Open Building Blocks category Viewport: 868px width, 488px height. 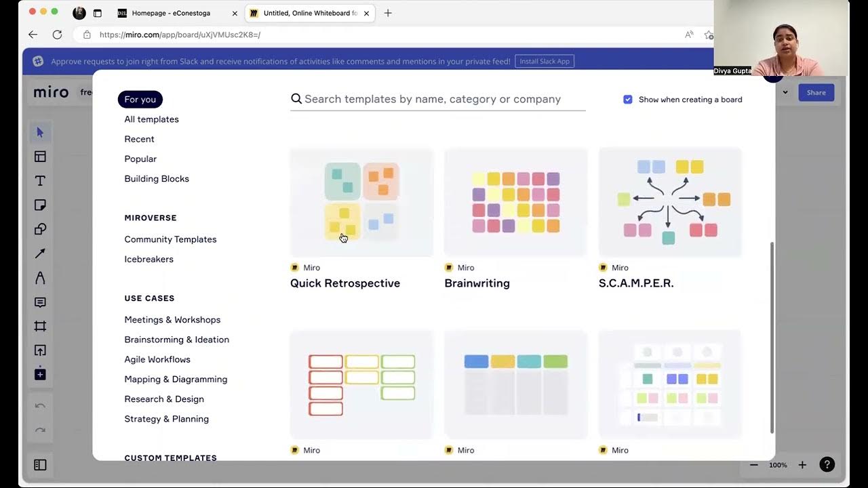tap(157, 179)
